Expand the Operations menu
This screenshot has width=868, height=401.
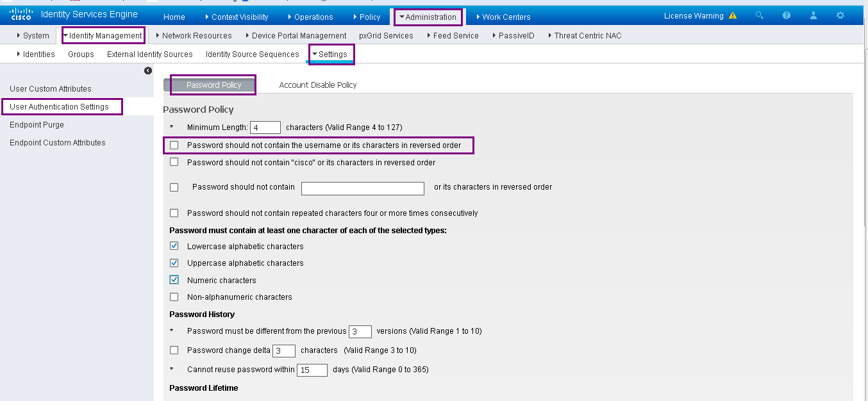click(313, 17)
